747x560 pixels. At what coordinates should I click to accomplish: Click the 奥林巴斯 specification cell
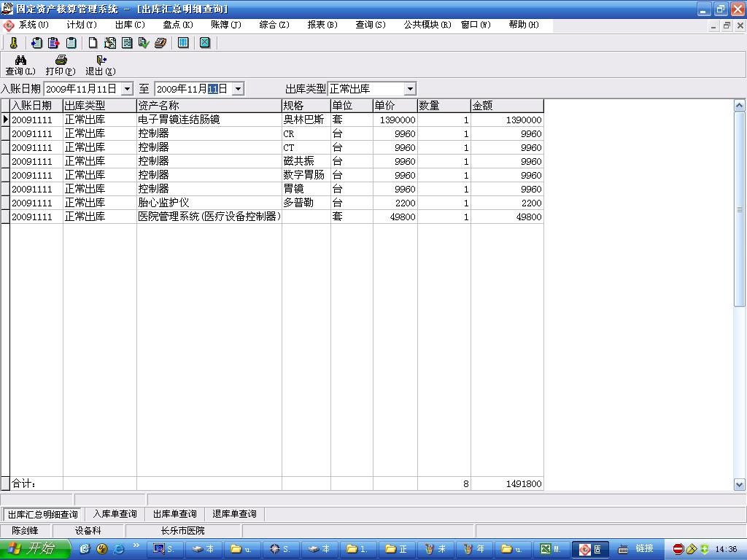pyautogui.click(x=306, y=120)
